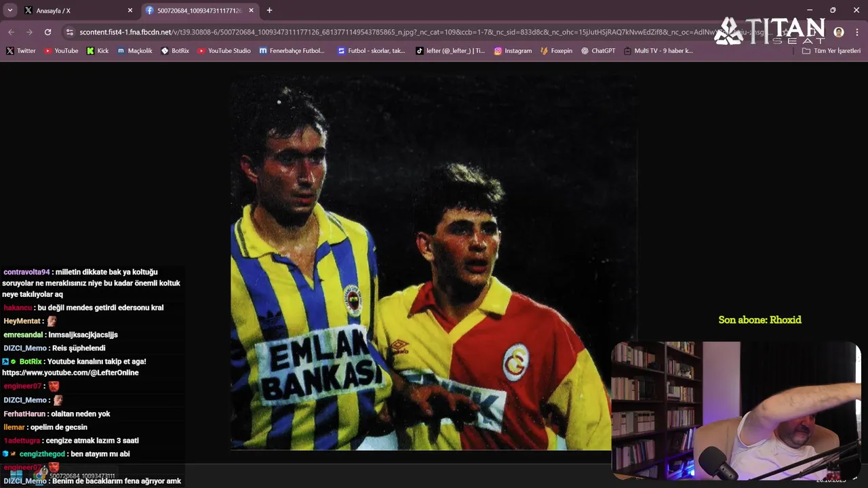868x488 pixels.
Task: Click chat username hakancu
Action: [x=18, y=308]
